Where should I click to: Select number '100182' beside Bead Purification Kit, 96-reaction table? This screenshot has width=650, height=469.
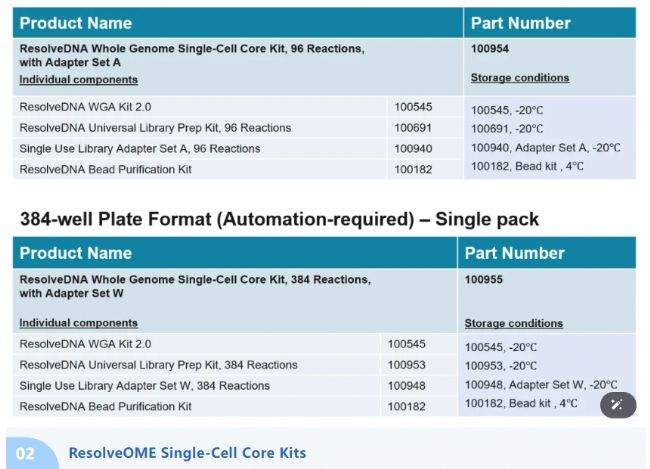(413, 169)
